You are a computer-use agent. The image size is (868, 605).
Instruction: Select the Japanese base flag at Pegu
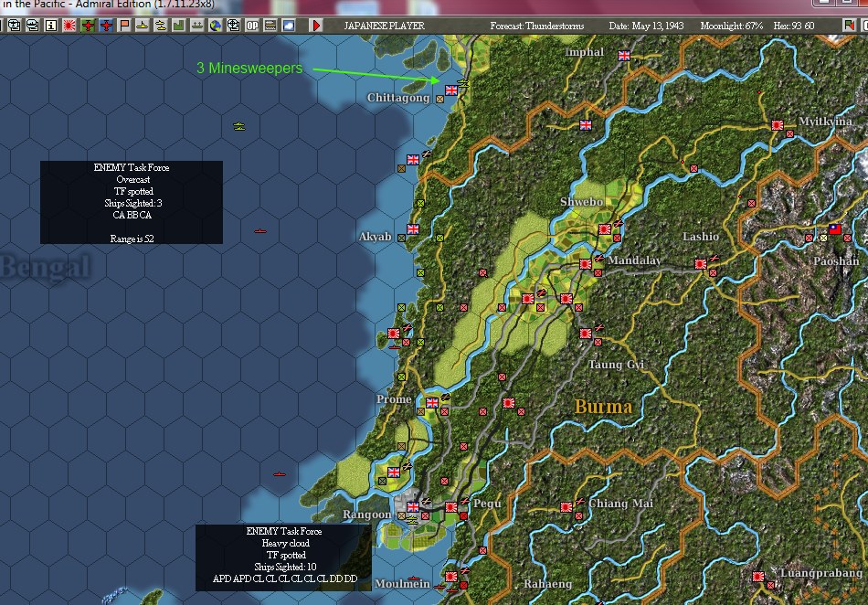(451, 506)
